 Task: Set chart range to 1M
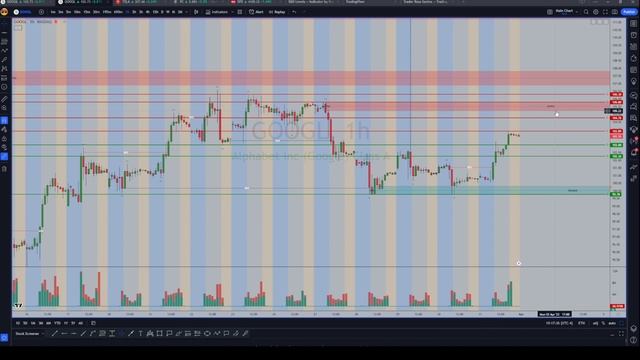point(33,323)
